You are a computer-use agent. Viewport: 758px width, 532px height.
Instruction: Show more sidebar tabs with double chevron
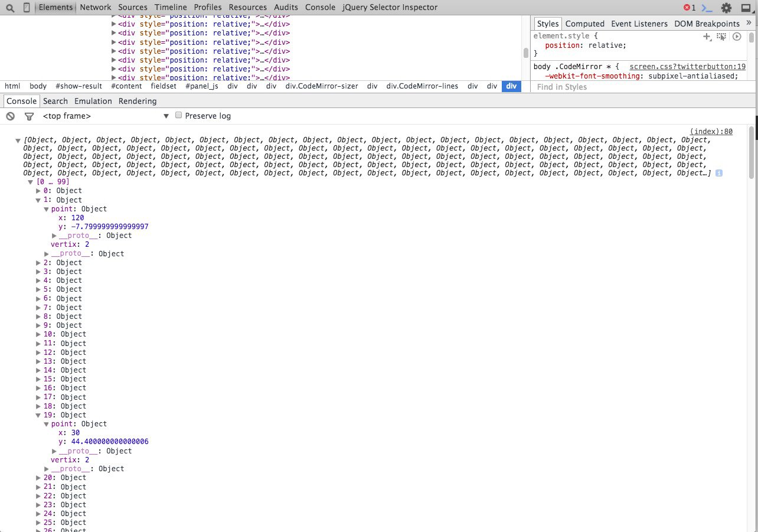(x=749, y=23)
